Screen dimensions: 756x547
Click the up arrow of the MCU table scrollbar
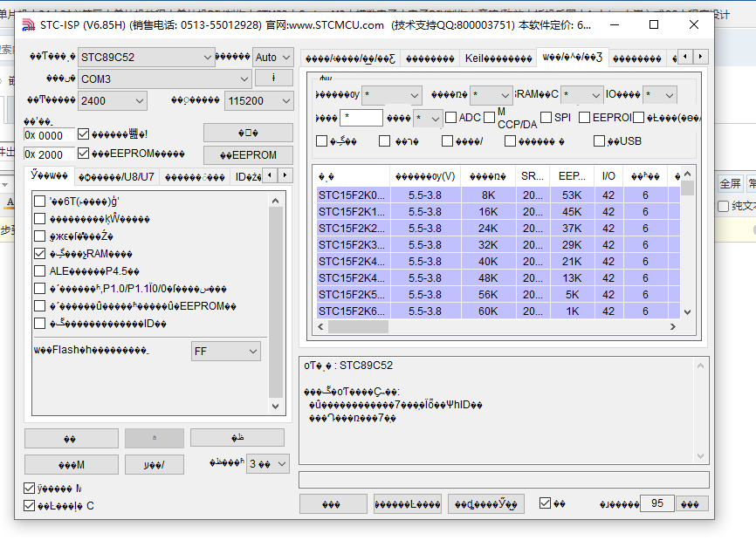688,174
